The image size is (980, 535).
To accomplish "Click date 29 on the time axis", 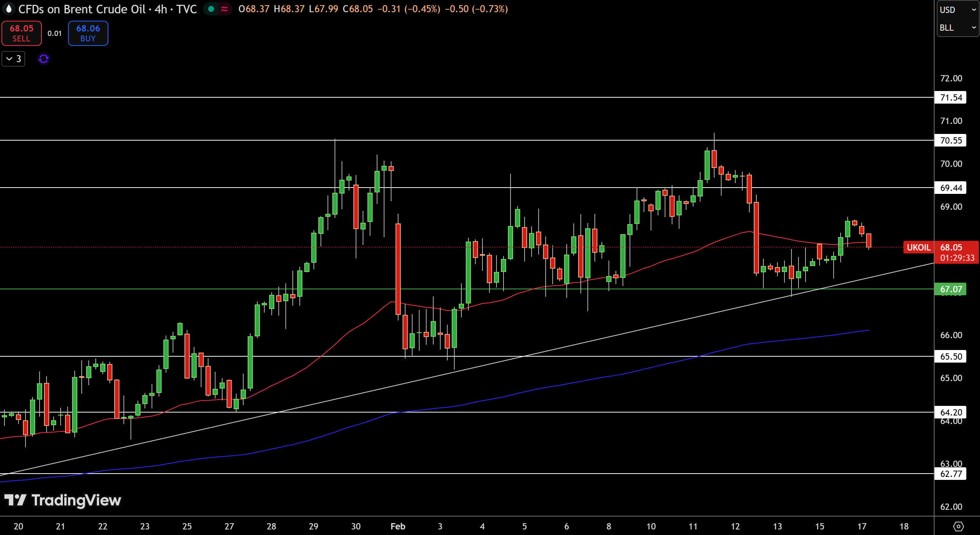I will 313,526.
